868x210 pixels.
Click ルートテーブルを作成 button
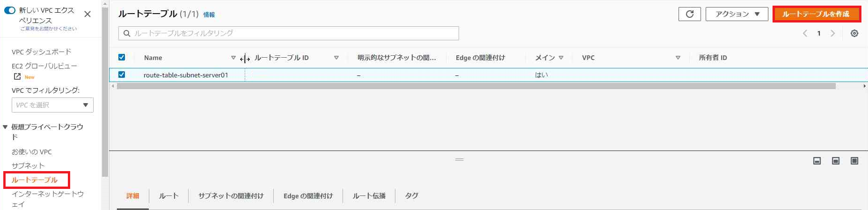817,14
